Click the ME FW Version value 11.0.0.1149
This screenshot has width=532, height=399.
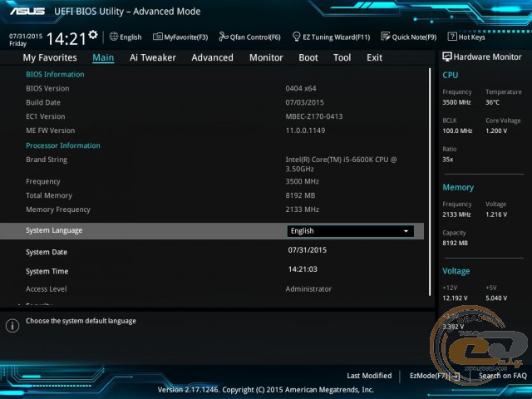305,131
